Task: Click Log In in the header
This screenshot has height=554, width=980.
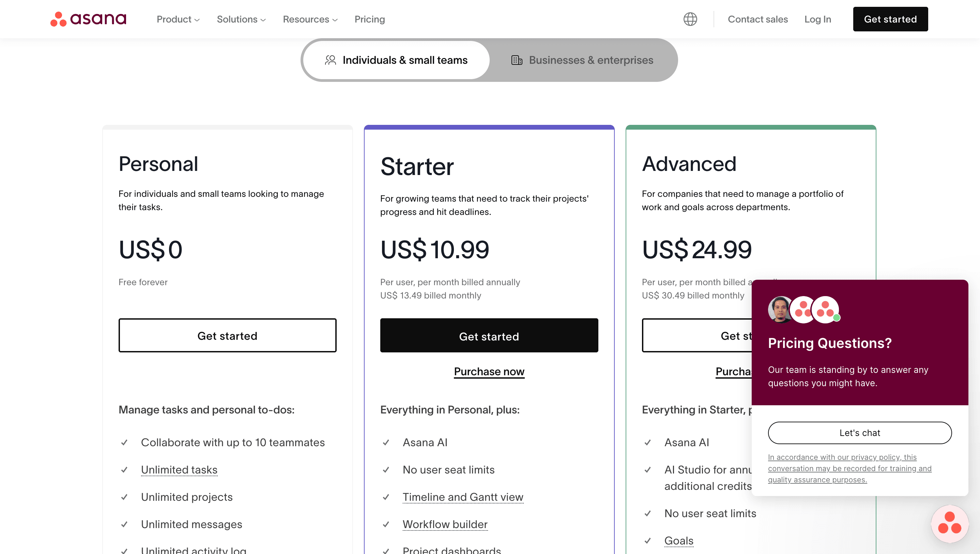Action: 817,19
